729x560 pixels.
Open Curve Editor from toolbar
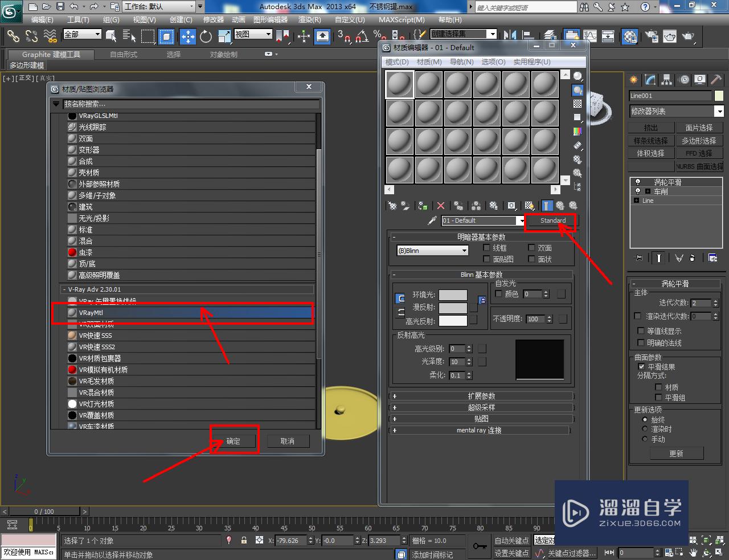tap(590, 36)
